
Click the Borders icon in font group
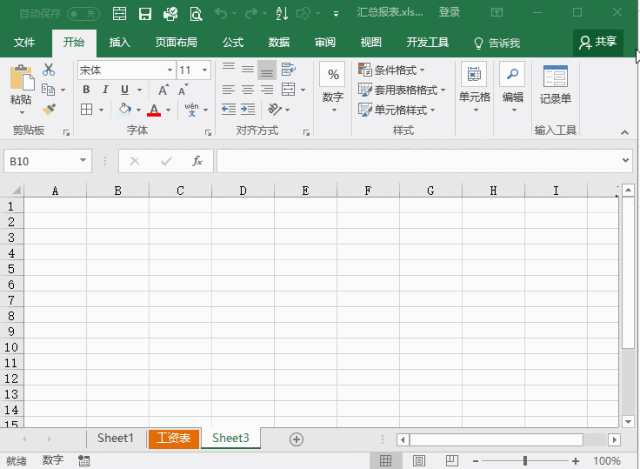point(87,109)
